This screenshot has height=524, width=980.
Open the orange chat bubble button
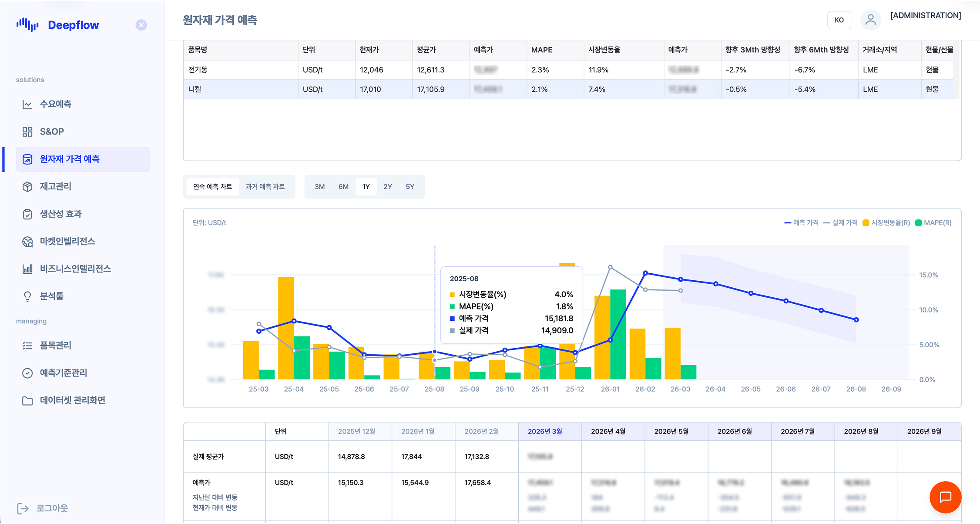945,497
